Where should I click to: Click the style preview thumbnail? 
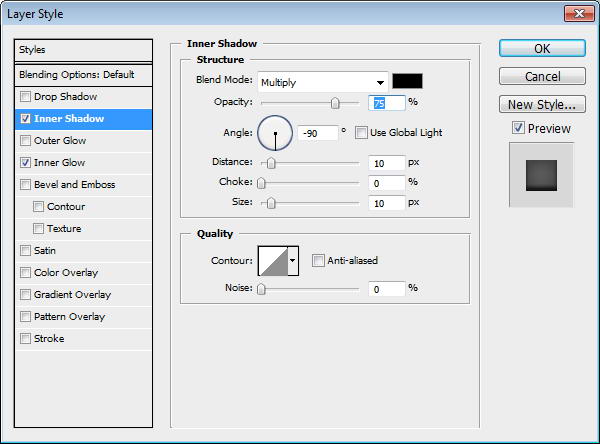click(x=541, y=175)
